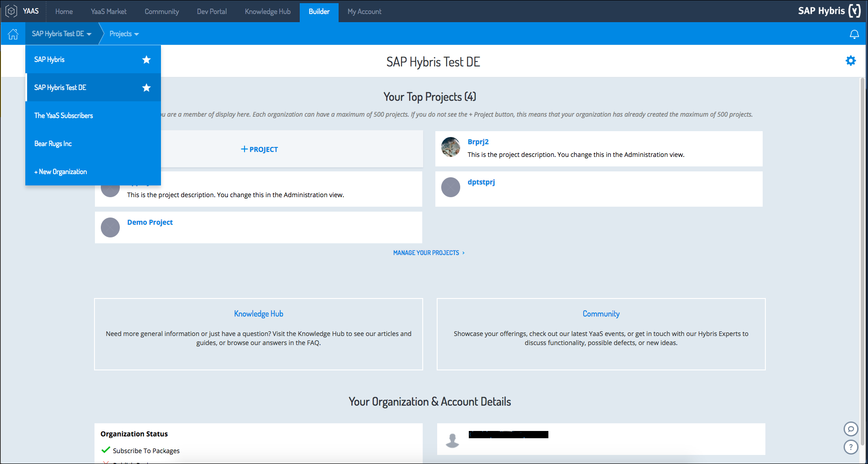The image size is (868, 464).
Task: Collapse the SAP Hybris Test DE organization dropdown
Action: (61, 34)
